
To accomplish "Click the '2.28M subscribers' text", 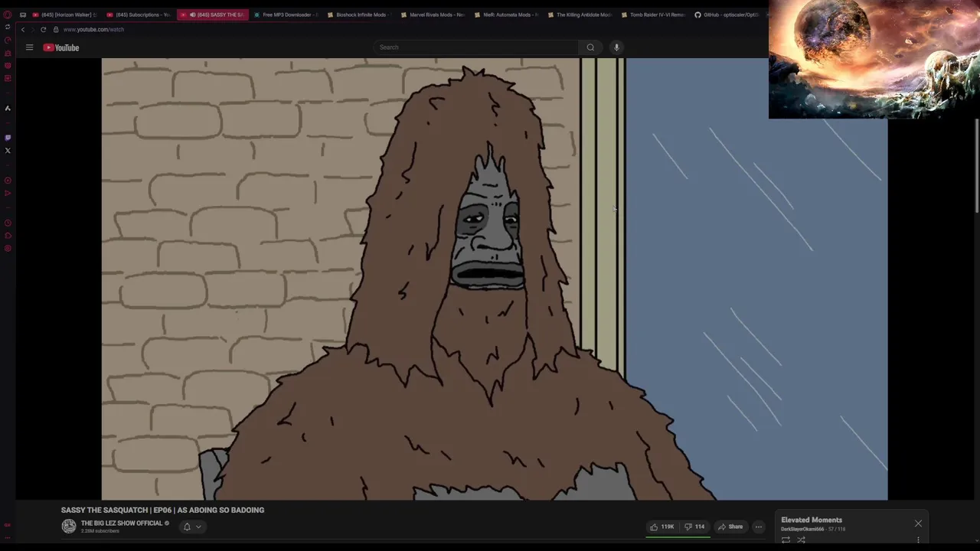I will click(100, 531).
